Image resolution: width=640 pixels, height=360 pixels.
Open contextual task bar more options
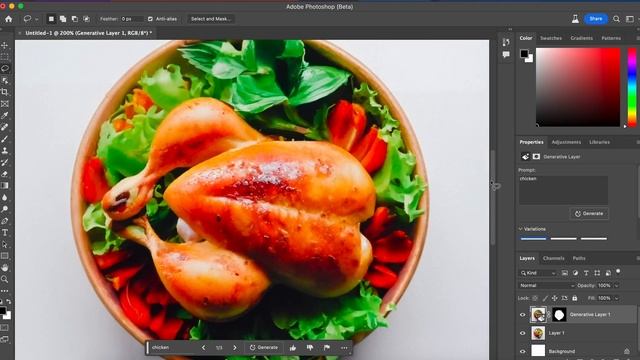point(344,348)
